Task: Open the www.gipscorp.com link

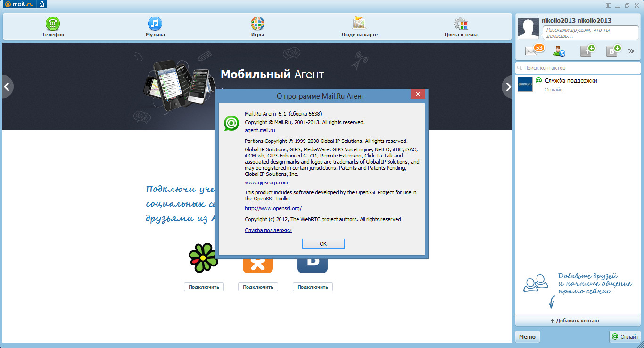Action: pos(266,182)
